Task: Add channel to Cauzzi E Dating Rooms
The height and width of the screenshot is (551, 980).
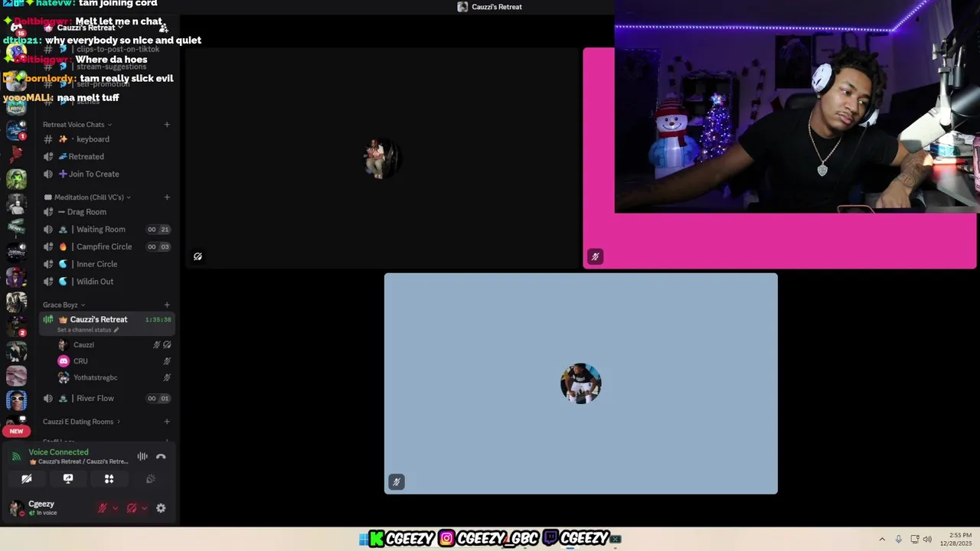Action: pos(167,422)
